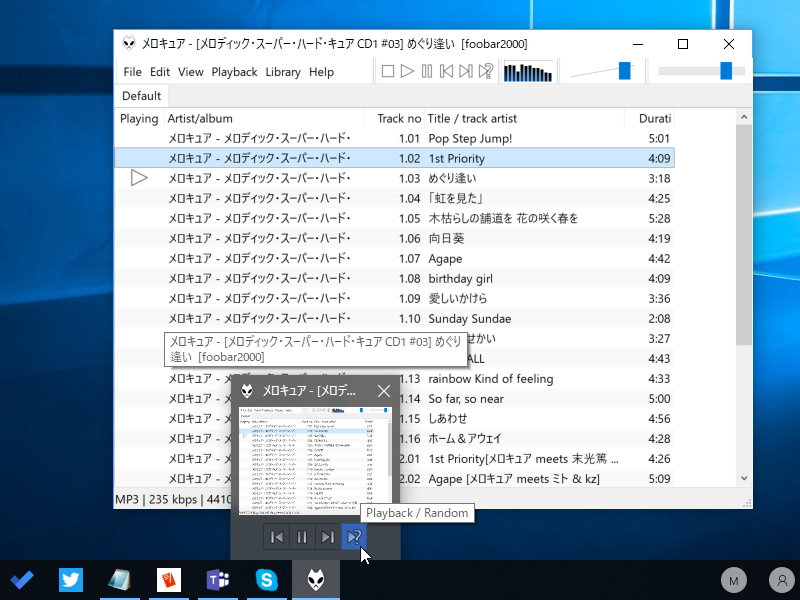This screenshot has width=800, height=600.
Task: Click the Playback / Random thumbnail toolbar button
Action: coord(354,537)
